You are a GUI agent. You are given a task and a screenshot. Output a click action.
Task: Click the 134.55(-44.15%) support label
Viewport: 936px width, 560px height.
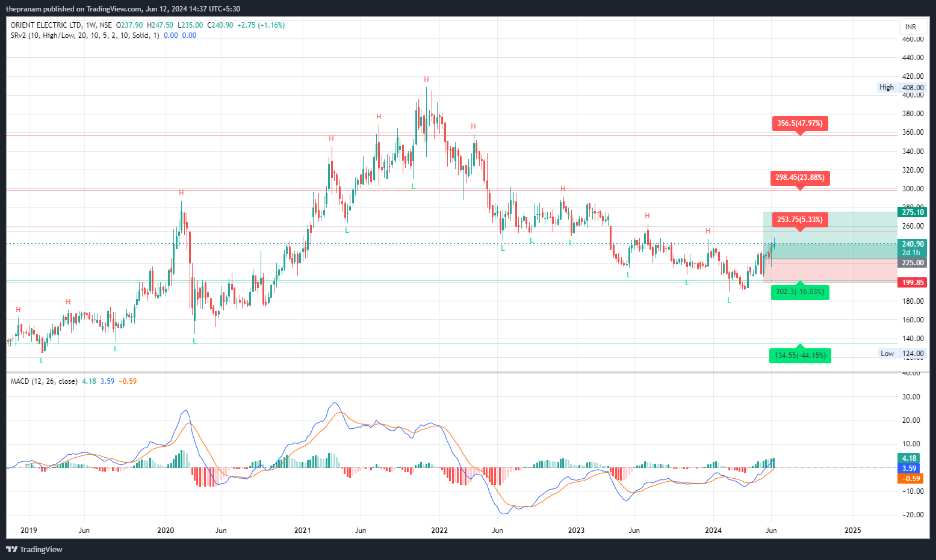(800, 355)
